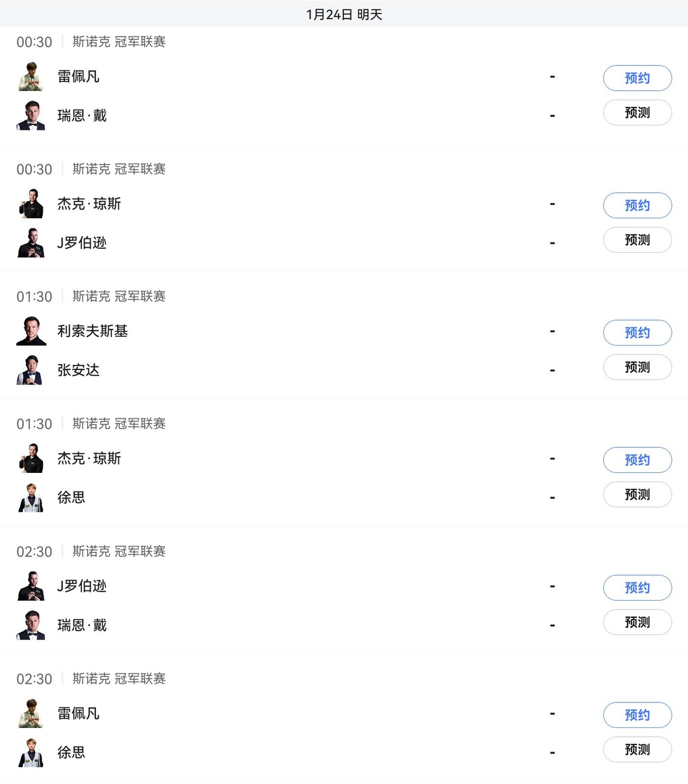Click the 利索夫斯基 player name
Viewport: 688px width, 784px height.
[92, 331]
